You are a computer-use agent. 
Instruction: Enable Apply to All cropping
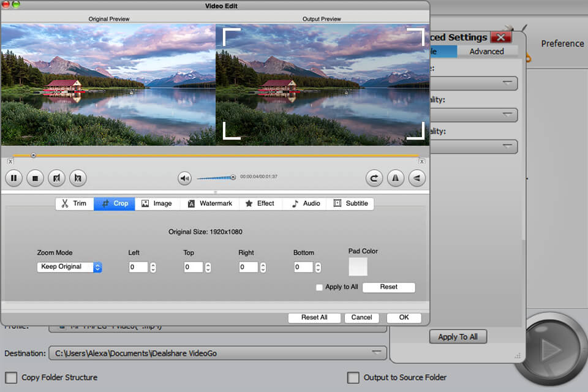pyautogui.click(x=319, y=287)
